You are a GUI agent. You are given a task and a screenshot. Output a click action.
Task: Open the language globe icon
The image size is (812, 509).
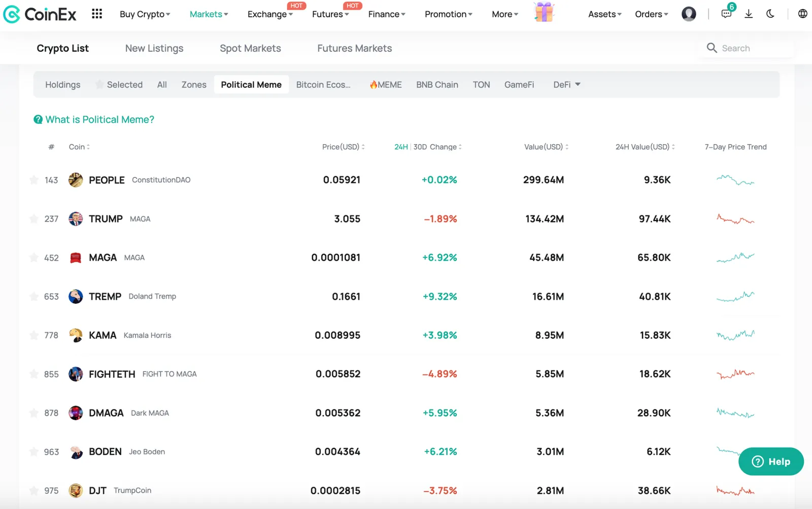point(803,14)
